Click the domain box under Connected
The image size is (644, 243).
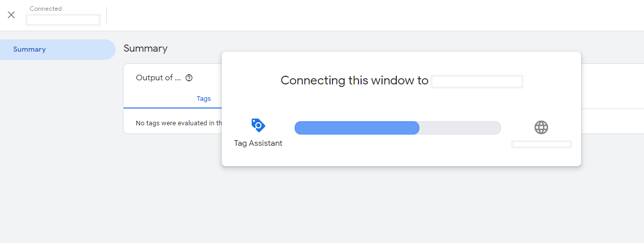(x=63, y=20)
